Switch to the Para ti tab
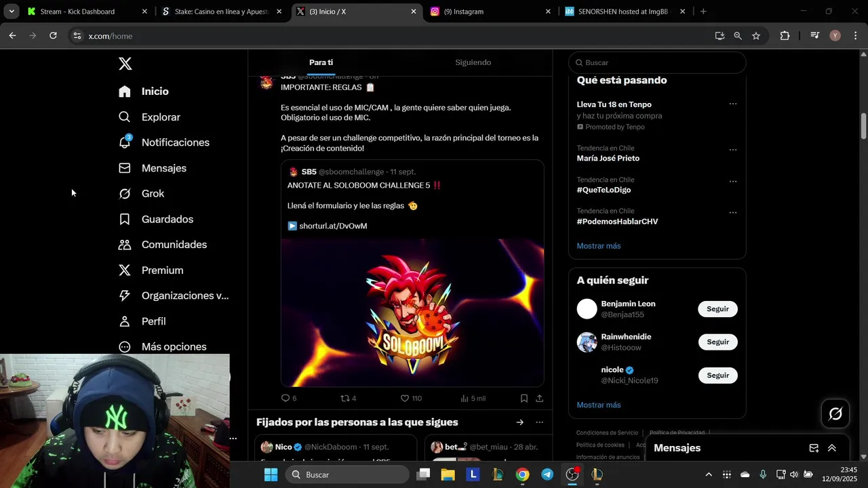This screenshot has width=868, height=488. pyautogui.click(x=321, y=62)
